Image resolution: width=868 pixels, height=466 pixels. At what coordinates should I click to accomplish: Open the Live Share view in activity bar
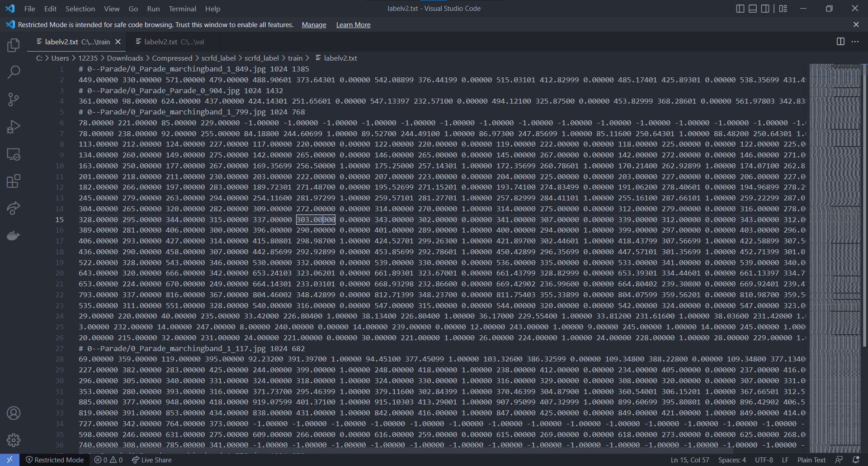[x=14, y=208]
